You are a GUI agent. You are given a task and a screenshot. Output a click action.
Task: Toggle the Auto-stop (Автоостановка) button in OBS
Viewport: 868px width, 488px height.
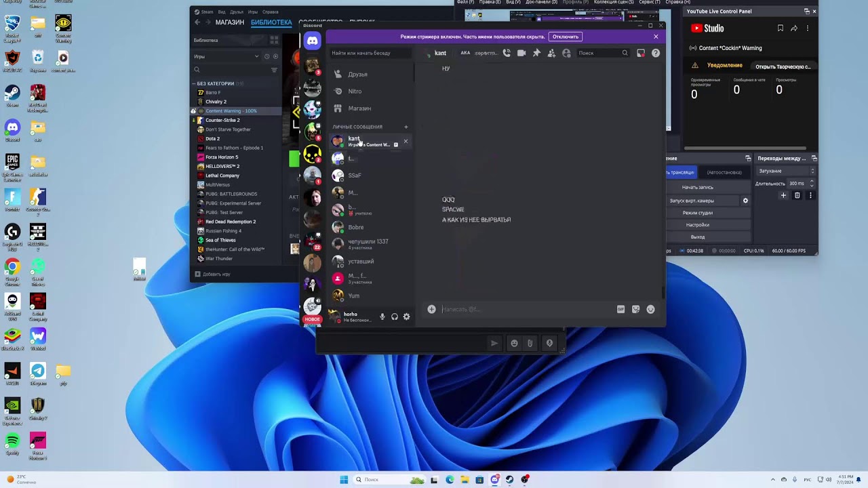(724, 172)
